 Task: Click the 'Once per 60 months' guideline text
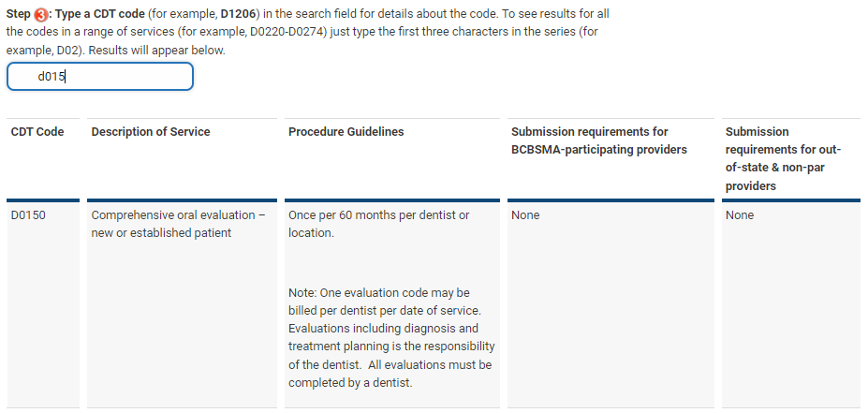378,224
